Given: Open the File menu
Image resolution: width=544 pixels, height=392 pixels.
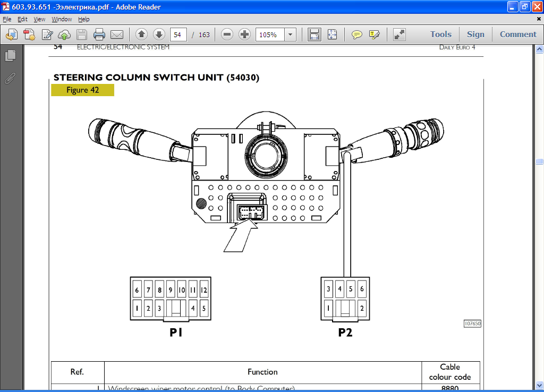Looking at the screenshot, I should (7, 19).
